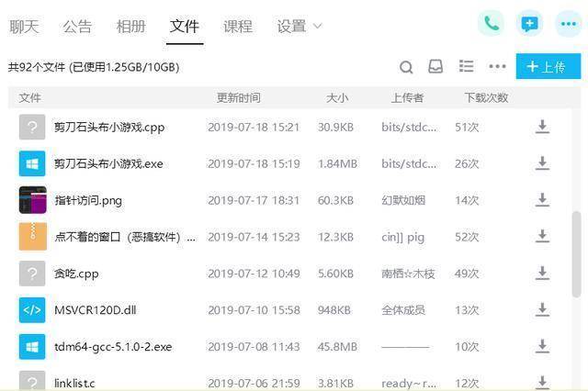
Task: Download MSVCR120D.dll
Action: 542,309
